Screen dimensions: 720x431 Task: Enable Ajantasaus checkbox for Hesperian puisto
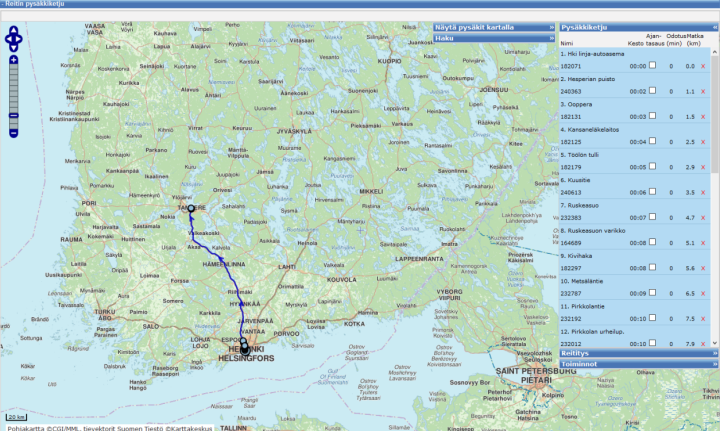(x=652, y=91)
